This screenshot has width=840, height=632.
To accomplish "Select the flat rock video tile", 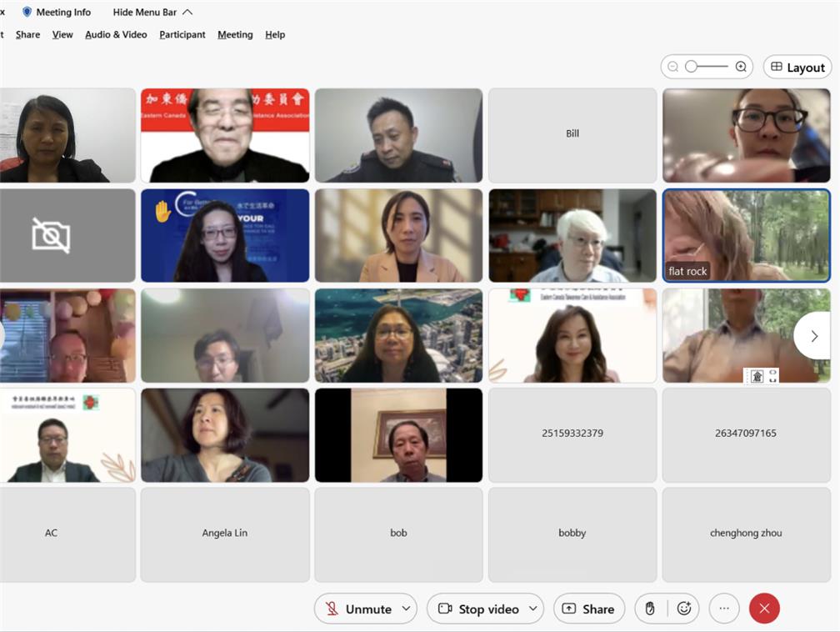I will point(746,236).
